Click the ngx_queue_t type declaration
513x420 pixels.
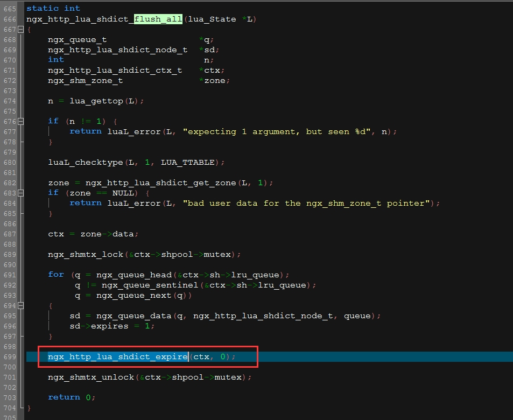point(77,40)
